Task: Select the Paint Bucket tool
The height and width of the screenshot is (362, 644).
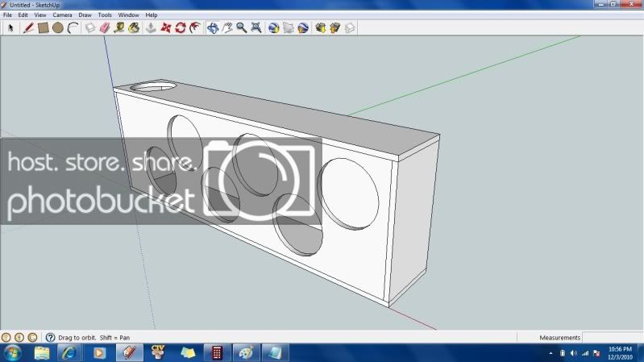Action: [x=134, y=28]
